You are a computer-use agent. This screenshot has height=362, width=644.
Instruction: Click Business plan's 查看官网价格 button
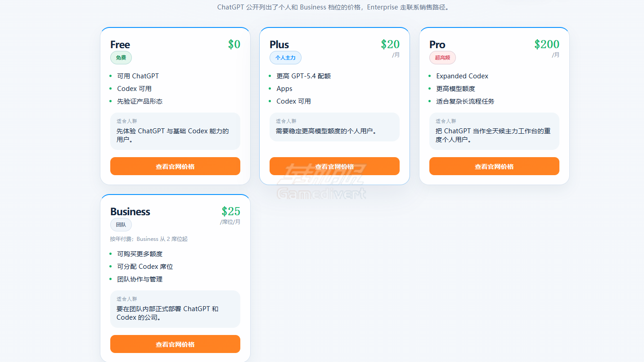[x=175, y=344]
